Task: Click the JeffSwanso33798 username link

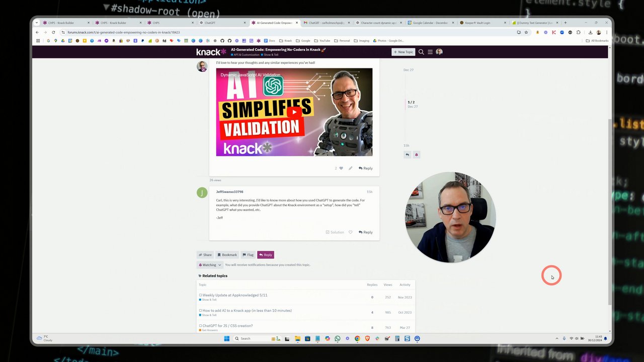Action: pyautogui.click(x=229, y=192)
